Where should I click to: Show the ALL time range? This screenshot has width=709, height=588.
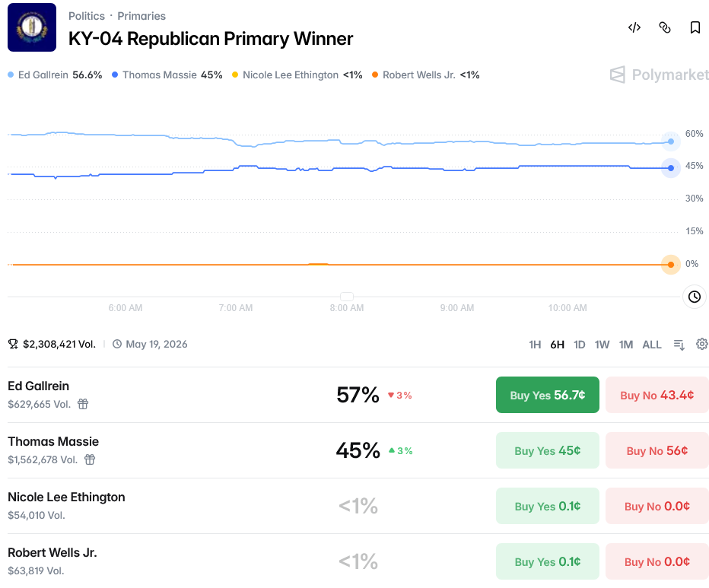[x=652, y=345]
